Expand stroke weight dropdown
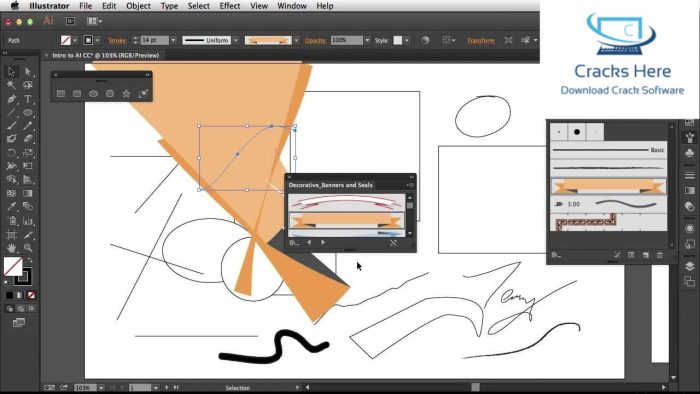700x394 pixels. [173, 40]
